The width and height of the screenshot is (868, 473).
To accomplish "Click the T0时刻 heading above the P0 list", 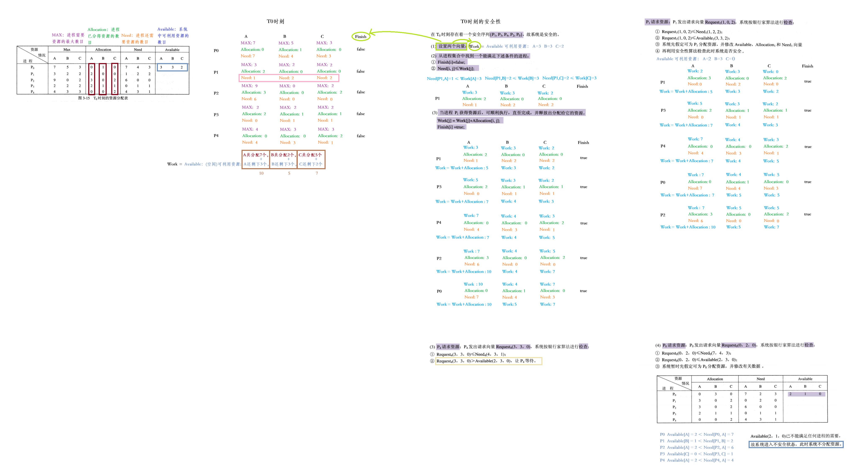I will point(275,22).
